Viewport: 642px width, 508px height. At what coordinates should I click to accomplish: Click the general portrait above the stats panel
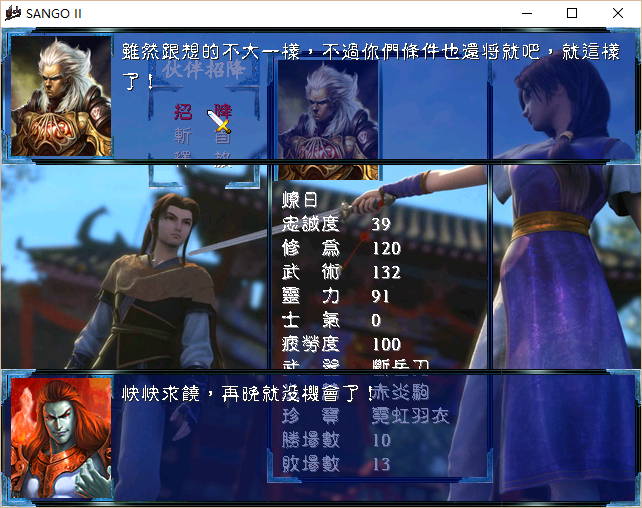pyautogui.click(x=328, y=120)
